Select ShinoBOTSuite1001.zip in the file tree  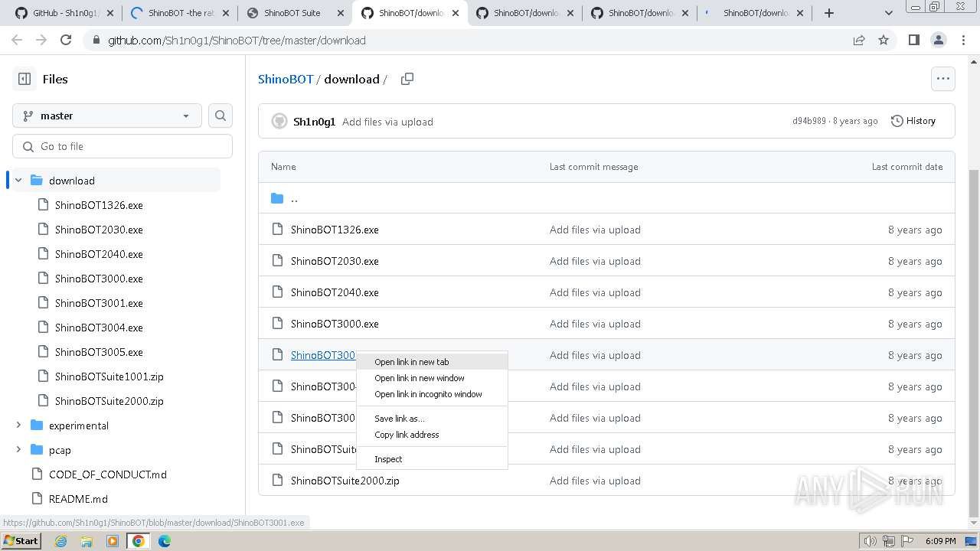(x=109, y=377)
